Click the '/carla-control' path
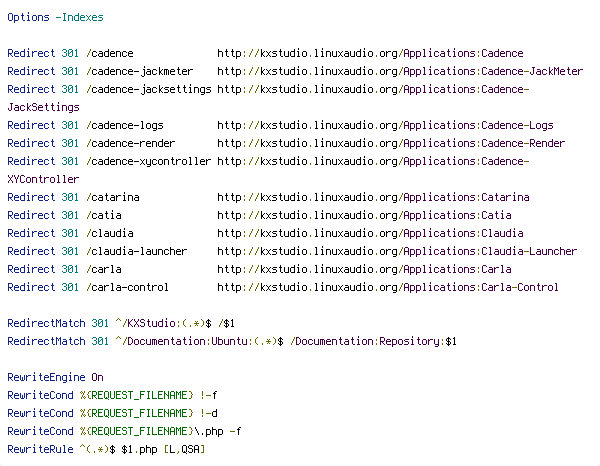600x466 pixels. 127,287
